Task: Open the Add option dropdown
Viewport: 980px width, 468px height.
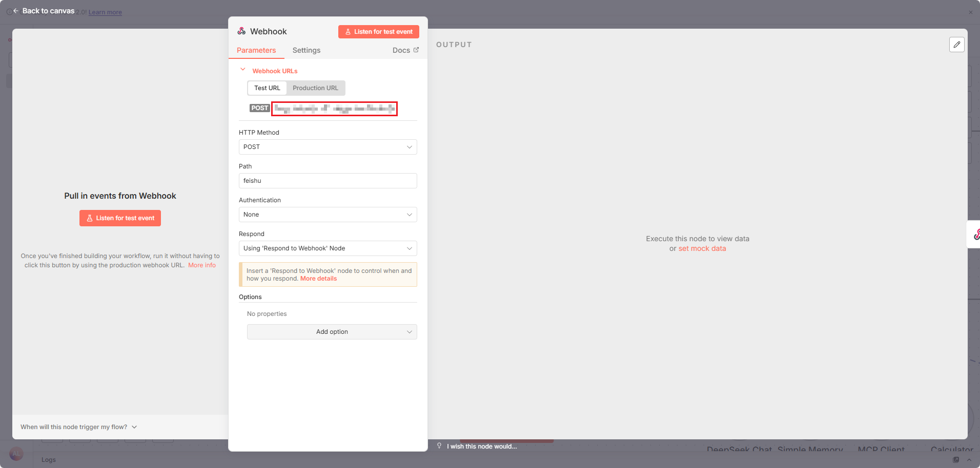Action: pyautogui.click(x=332, y=332)
